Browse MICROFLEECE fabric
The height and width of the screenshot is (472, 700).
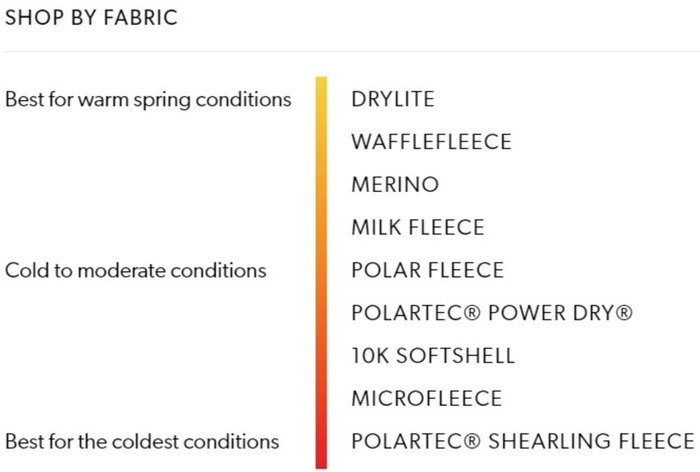pos(427,399)
